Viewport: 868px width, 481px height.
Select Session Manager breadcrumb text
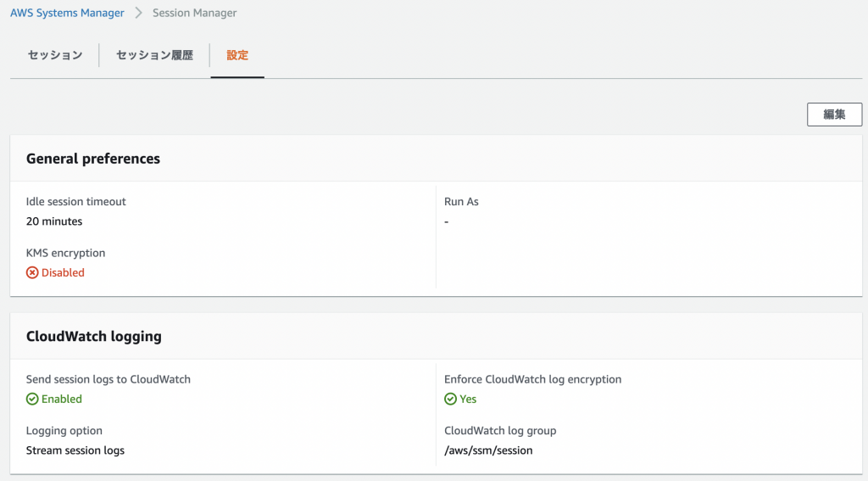click(x=194, y=13)
